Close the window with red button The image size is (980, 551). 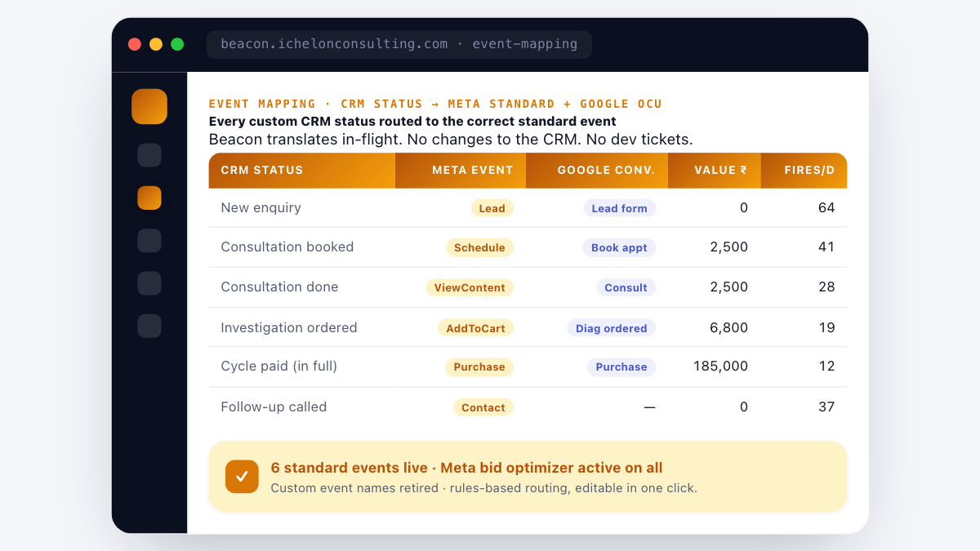pyautogui.click(x=135, y=44)
